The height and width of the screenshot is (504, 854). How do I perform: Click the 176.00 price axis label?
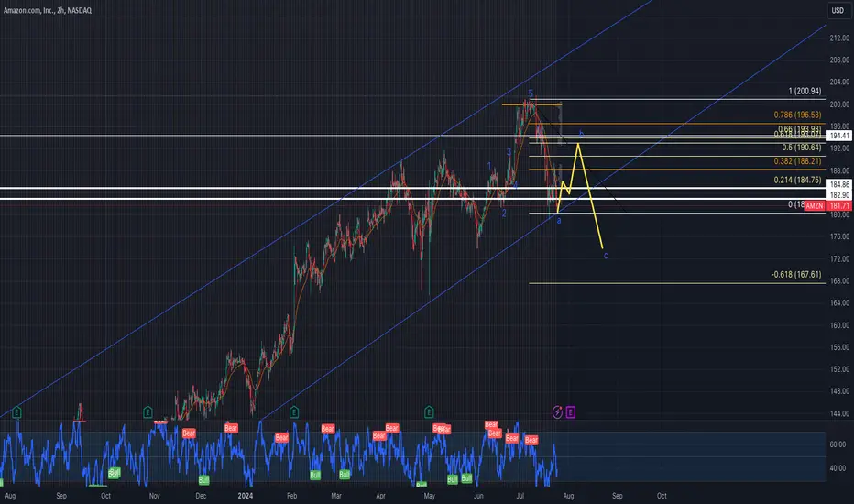[x=839, y=236]
